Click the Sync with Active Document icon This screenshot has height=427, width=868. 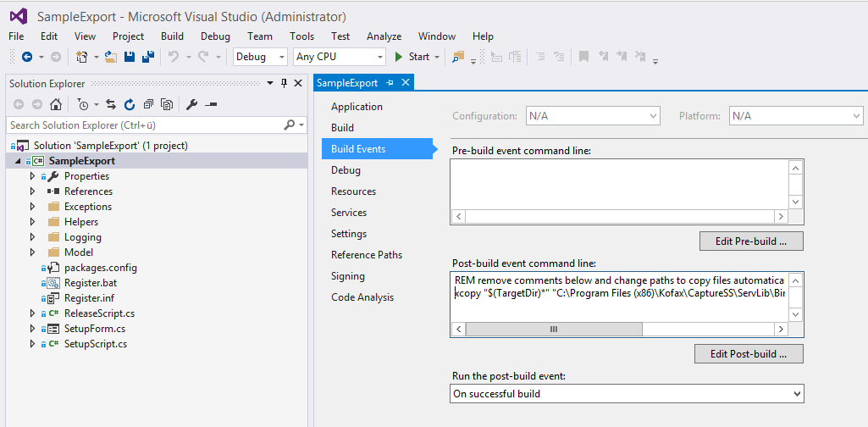[110, 105]
